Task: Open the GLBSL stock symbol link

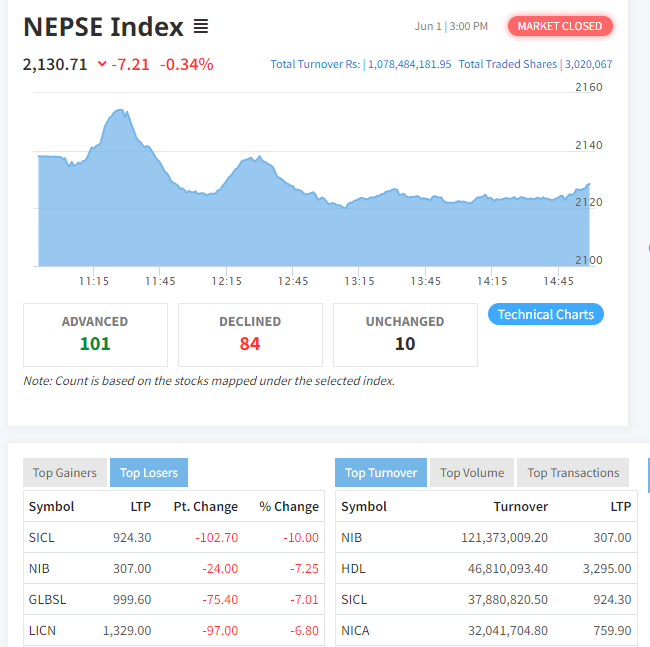Action: click(48, 600)
